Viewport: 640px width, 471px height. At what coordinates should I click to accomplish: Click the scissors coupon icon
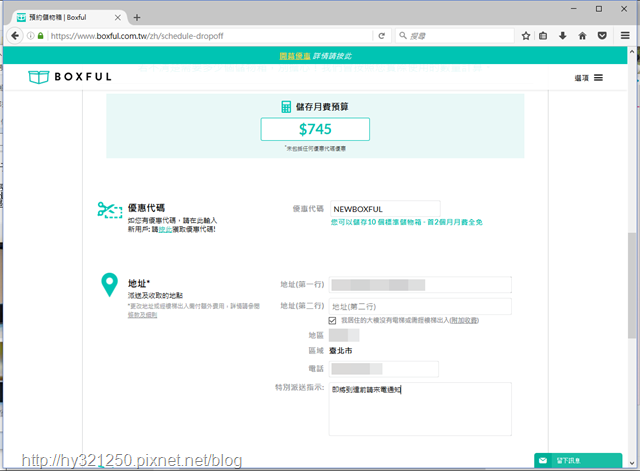click(x=109, y=210)
